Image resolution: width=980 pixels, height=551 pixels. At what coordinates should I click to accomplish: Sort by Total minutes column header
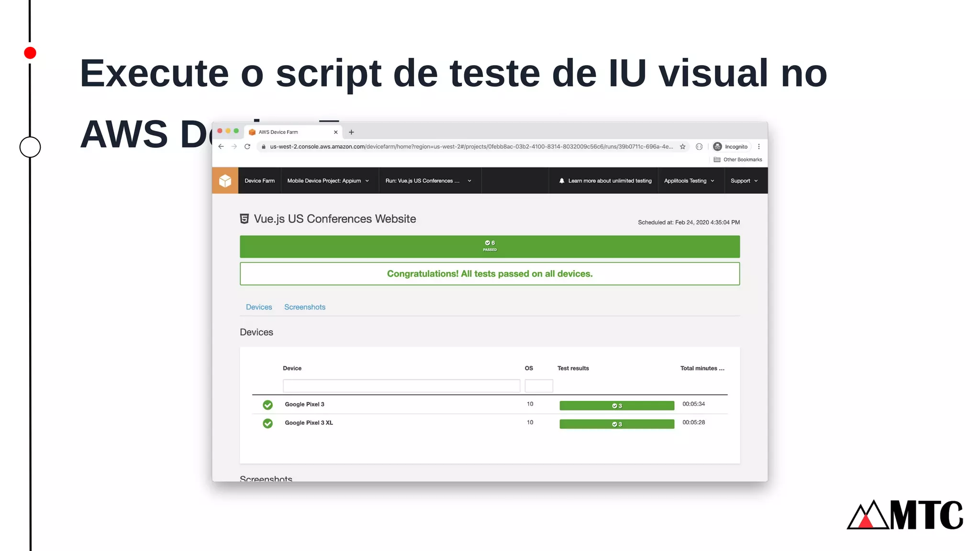point(702,368)
